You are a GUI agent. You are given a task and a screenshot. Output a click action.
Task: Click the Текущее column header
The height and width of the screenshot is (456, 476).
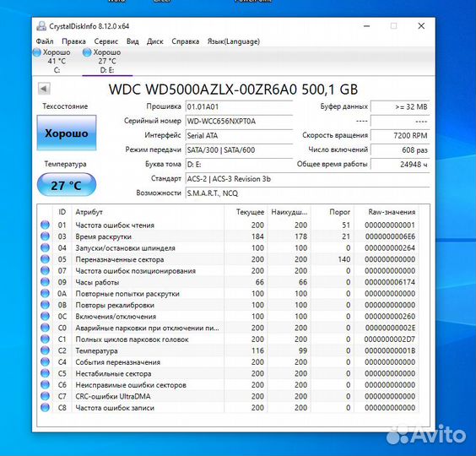(246, 212)
